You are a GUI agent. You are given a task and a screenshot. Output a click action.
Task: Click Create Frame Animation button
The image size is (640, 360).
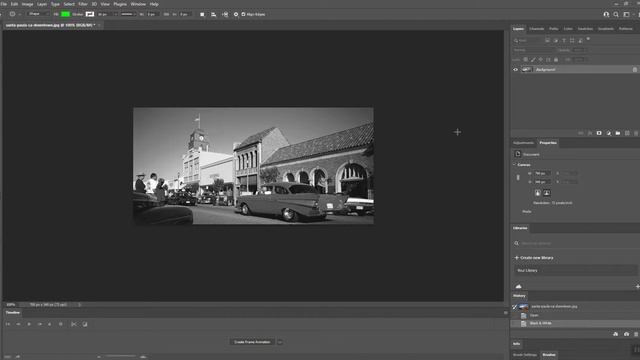(252, 342)
